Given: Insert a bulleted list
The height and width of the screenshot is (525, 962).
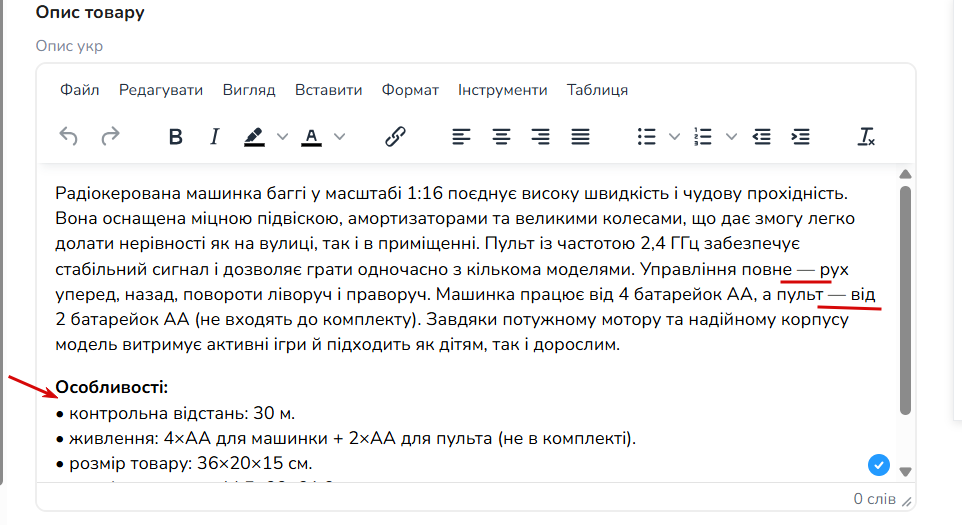Looking at the screenshot, I should [x=647, y=136].
